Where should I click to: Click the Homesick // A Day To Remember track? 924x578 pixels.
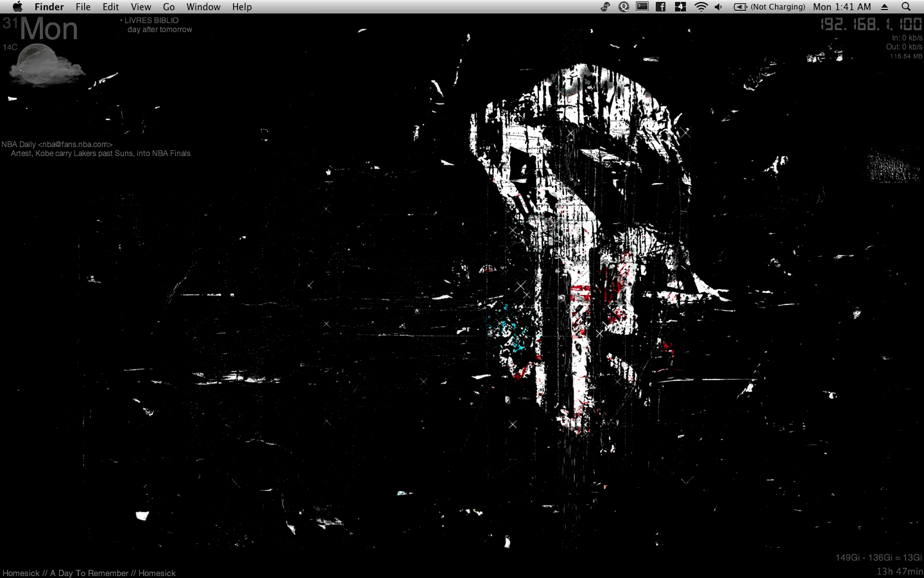[89, 573]
